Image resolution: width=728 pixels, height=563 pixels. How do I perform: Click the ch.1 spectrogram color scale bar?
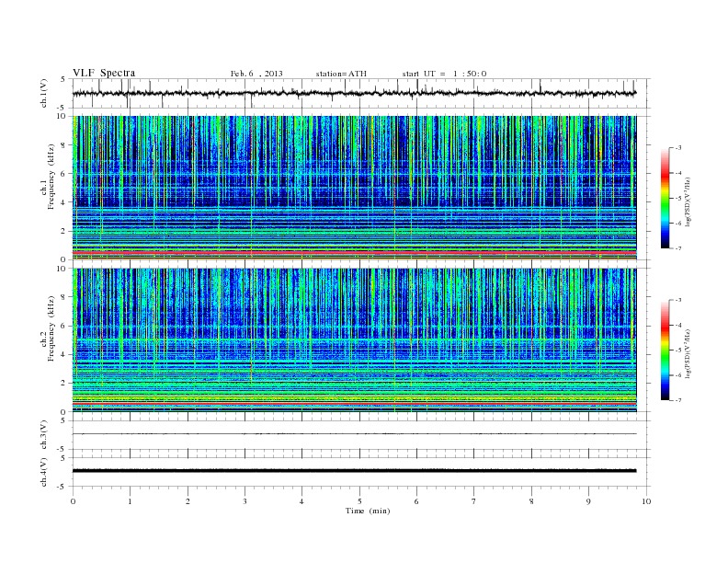click(665, 198)
